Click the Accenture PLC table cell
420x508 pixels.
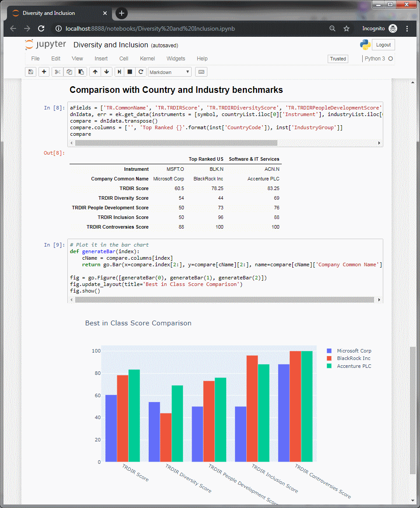[x=263, y=179]
